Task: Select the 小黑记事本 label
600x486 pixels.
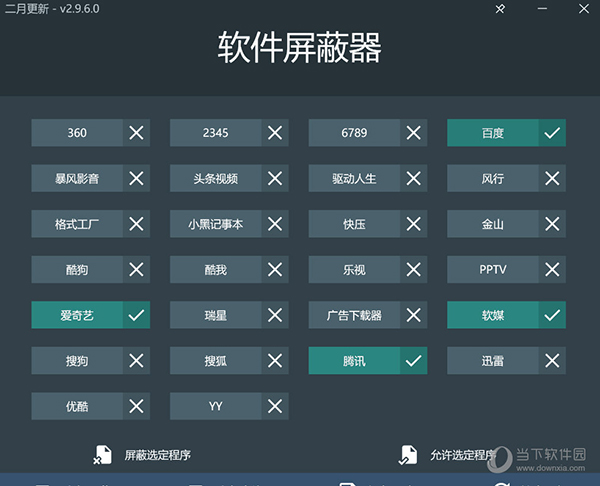Action: (215, 224)
